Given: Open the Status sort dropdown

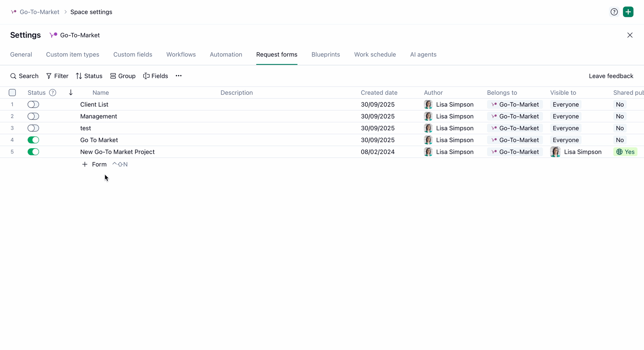Looking at the screenshot, I should (89, 76).
